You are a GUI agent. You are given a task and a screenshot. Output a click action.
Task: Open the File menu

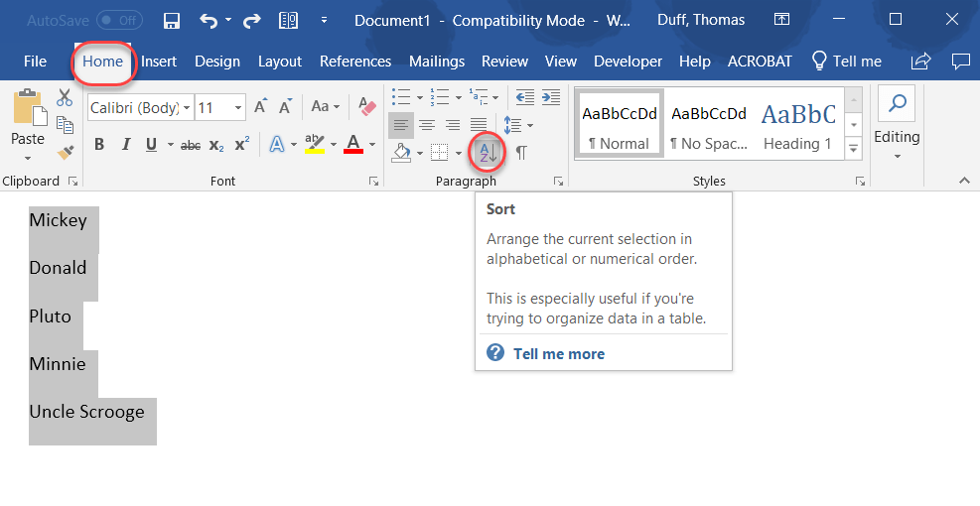coord(35,62)
